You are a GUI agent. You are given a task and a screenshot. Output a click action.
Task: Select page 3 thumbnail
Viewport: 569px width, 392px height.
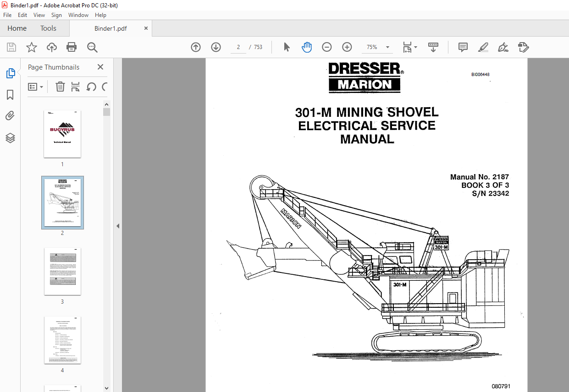pyautogui.click(x=62, y=272)
